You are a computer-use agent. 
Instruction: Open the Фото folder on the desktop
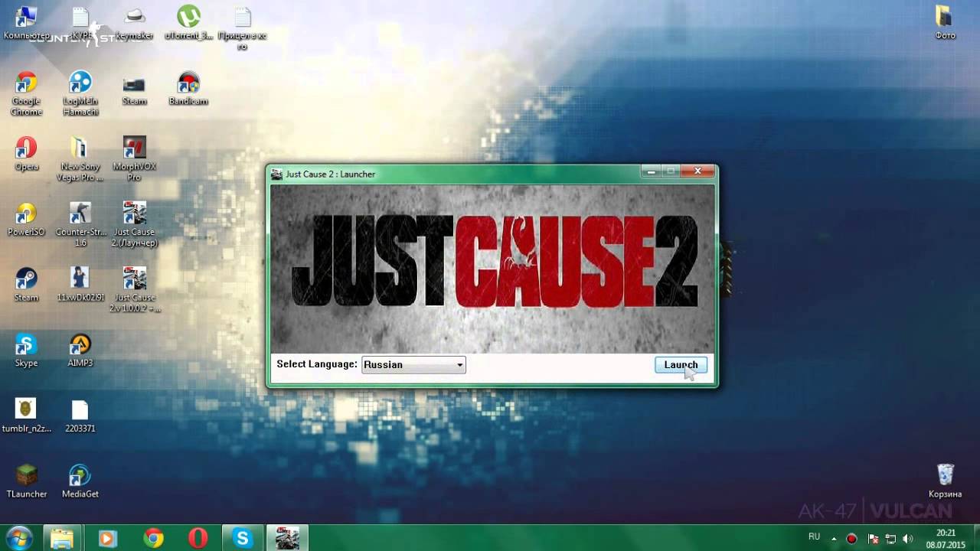[946, 23]
